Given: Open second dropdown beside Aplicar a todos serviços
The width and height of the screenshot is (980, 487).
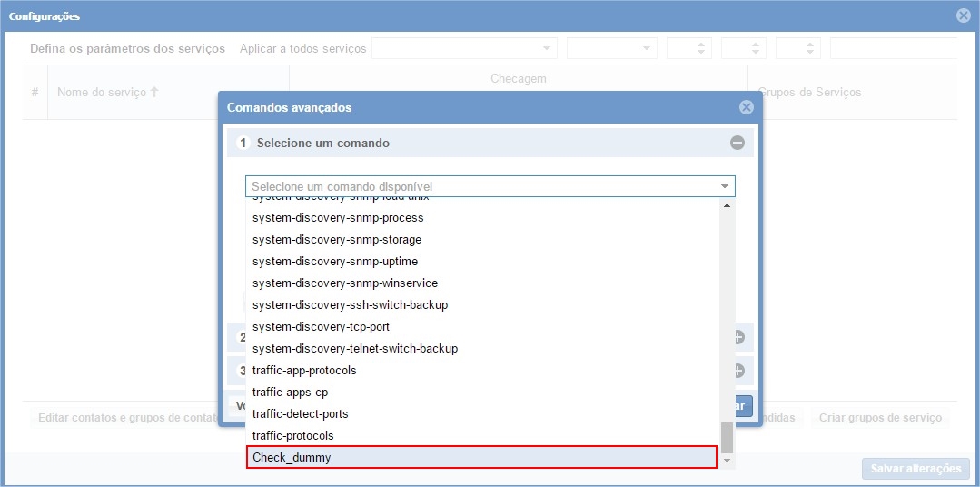Looking at the screenshot, I should 611,48.
